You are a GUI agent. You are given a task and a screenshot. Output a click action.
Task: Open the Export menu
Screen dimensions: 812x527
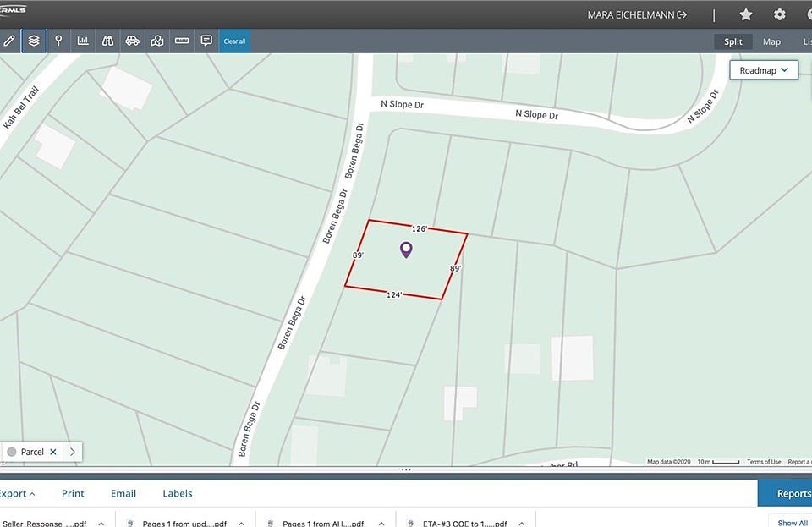[x=17, y=493]
